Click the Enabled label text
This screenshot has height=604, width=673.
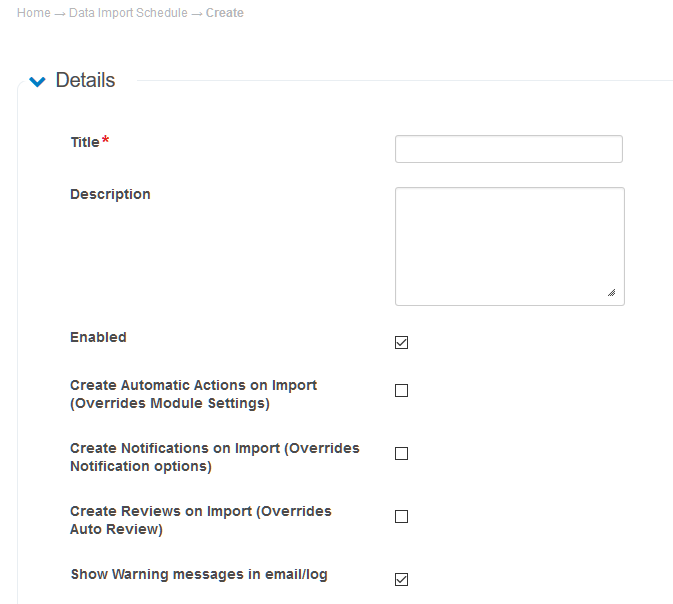tap(98, 337)
